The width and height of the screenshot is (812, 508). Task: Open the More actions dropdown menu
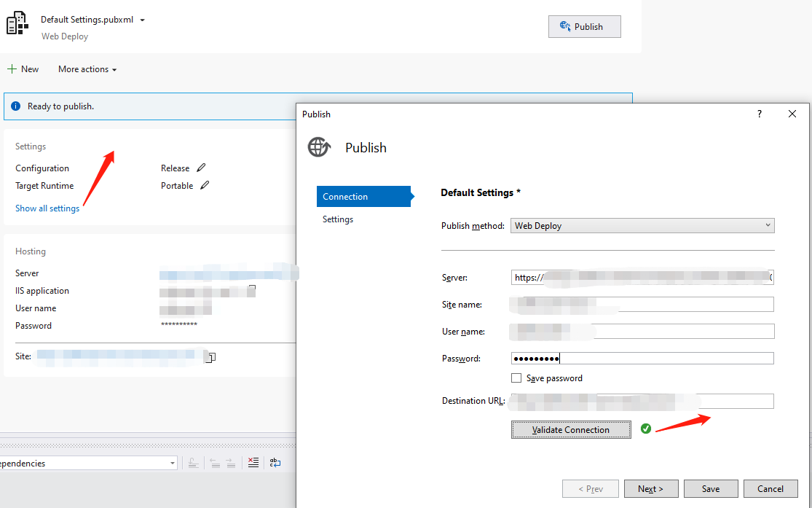pos(87,69)
